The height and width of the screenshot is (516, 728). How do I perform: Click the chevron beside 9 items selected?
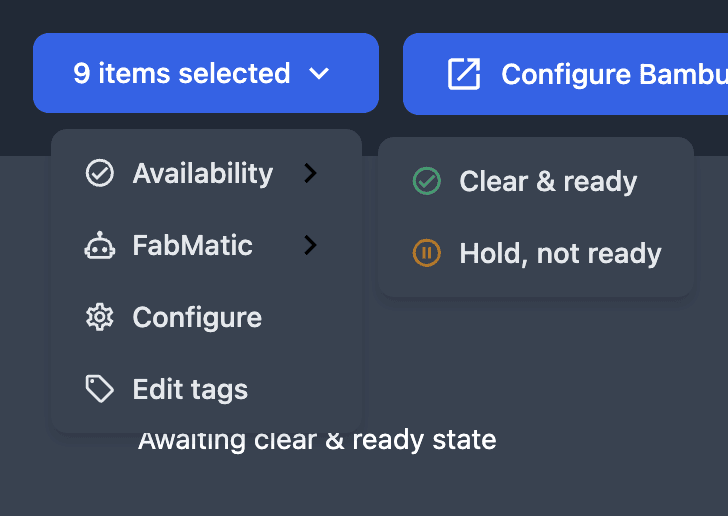319,73
